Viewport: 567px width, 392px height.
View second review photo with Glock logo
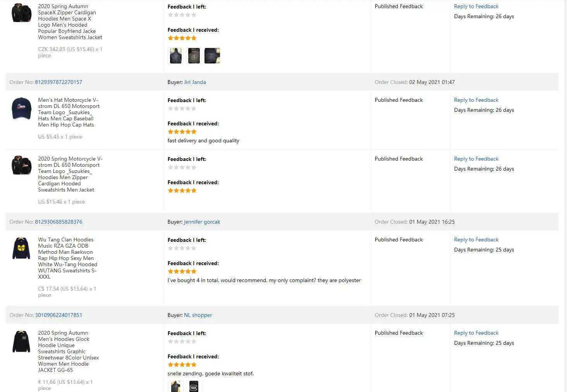pos(194,386)
